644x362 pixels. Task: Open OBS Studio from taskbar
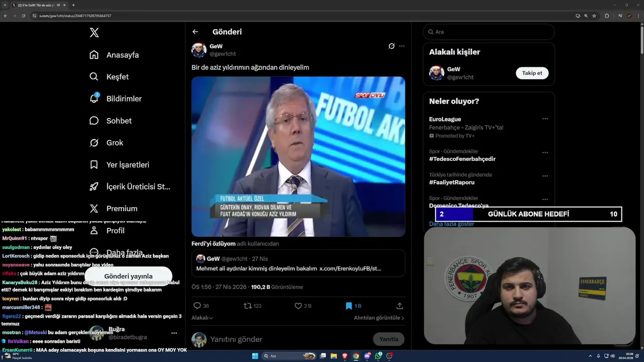389,356
